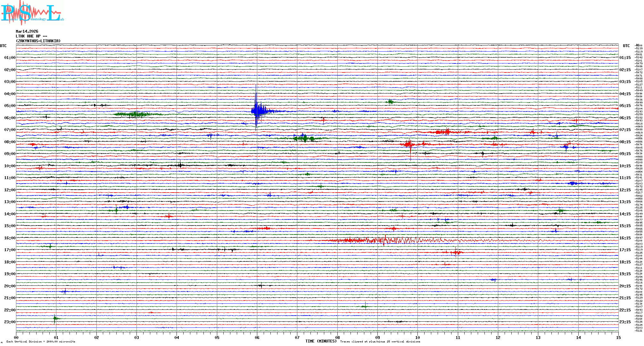Click the large blue earthquake spike near 05:00
This screenshot has height=346, width=644.
(256, 111)
